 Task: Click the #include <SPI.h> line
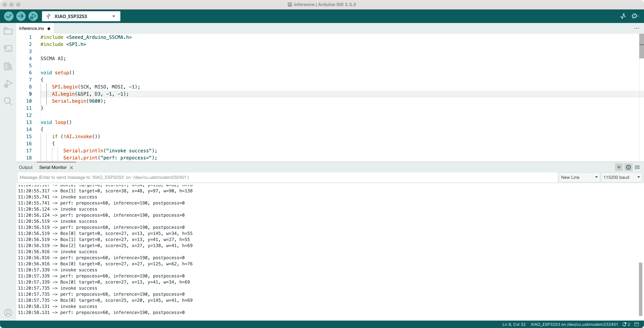tap(63, 44)
